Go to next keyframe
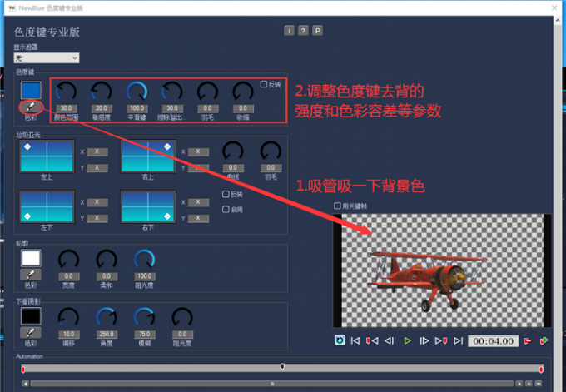The image size is (566, 392). pos(441,340)
